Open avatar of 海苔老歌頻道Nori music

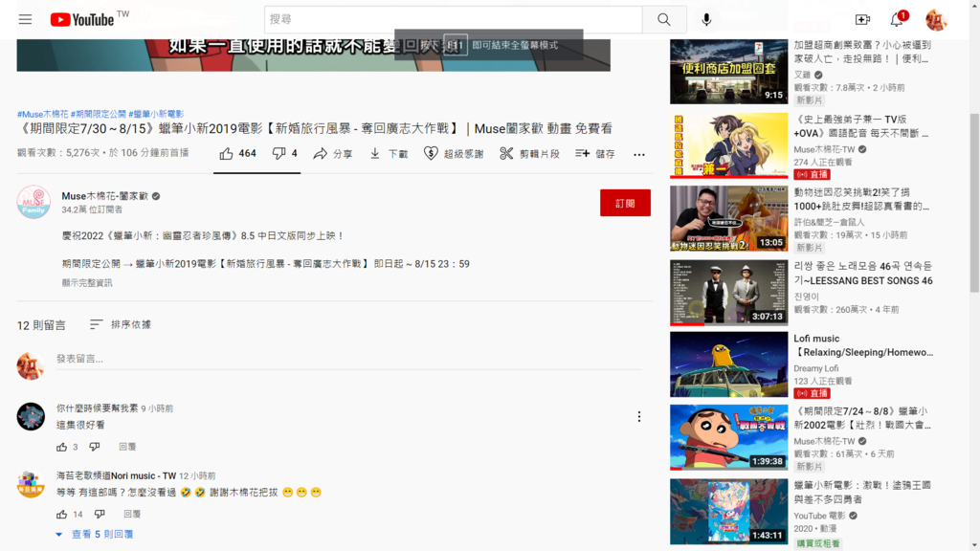pyautogui.click(x=31, y=484)
